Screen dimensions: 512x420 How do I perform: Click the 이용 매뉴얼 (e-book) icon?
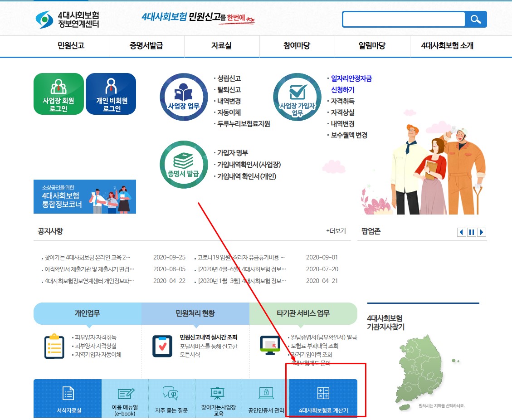click(x=125, y=393)
